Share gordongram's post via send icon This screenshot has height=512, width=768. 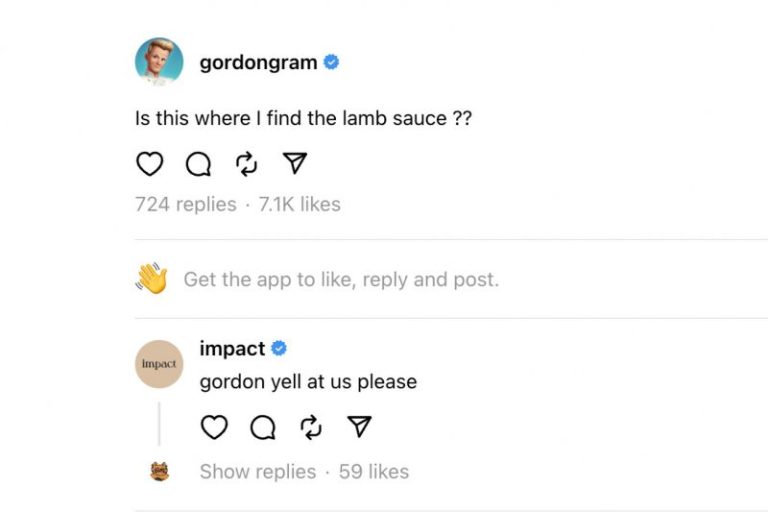[x=295, y=163]
